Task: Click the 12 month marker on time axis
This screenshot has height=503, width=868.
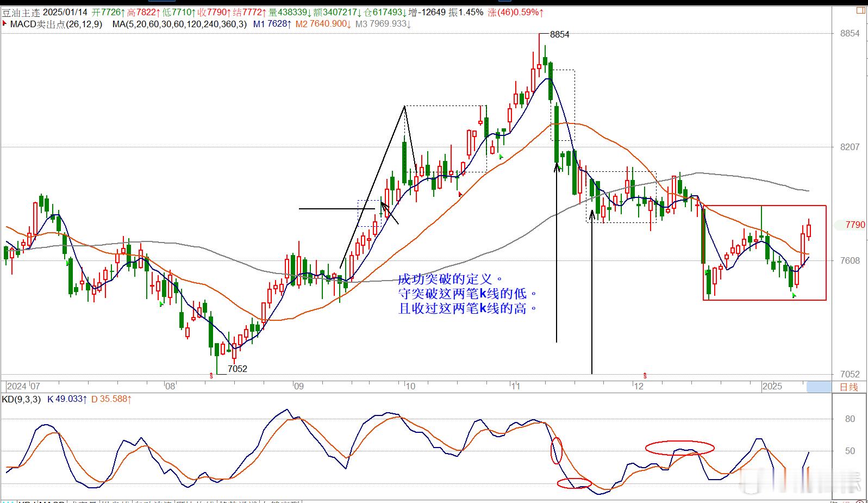Action: coord(639,387)
